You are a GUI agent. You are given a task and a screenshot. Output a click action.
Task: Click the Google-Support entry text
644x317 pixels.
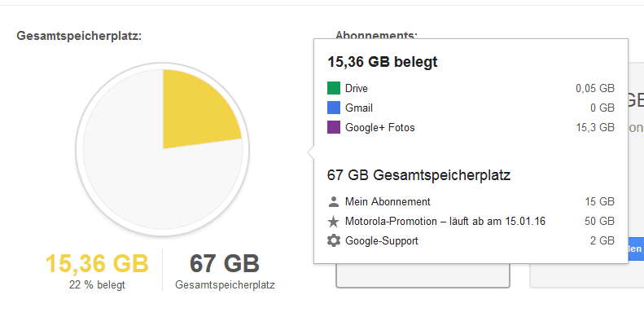pos(382,241)
